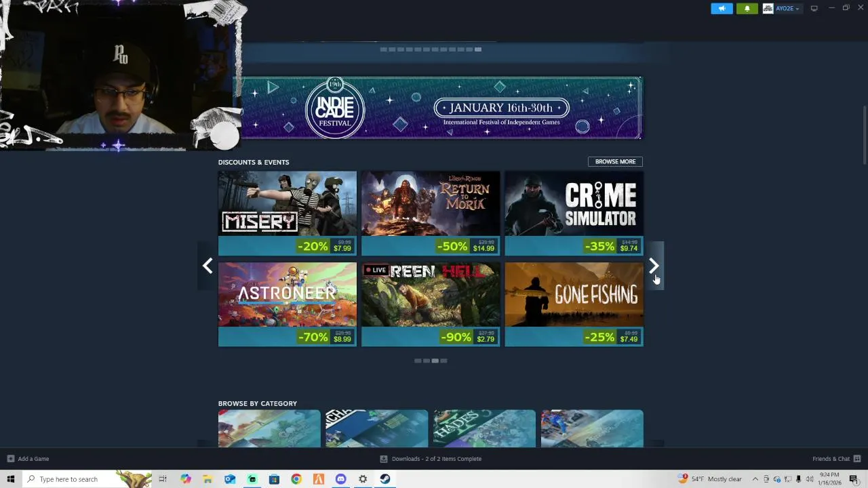Click the taskbar search box
868x488 pixels.
click(87, 479)
